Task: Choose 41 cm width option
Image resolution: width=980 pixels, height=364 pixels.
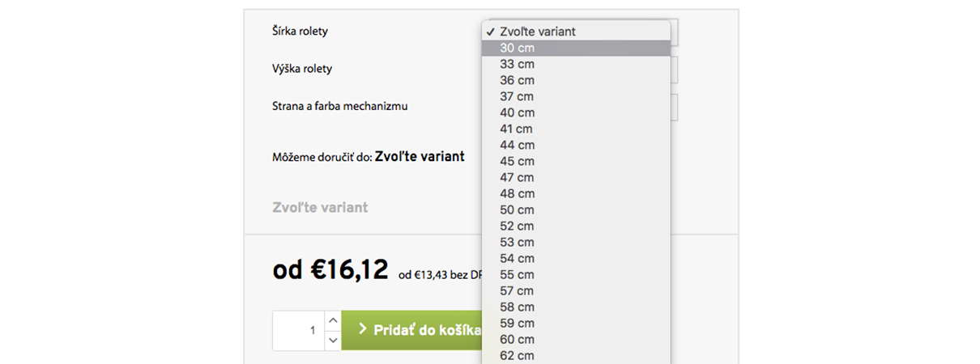Action: tap(576, 129)
